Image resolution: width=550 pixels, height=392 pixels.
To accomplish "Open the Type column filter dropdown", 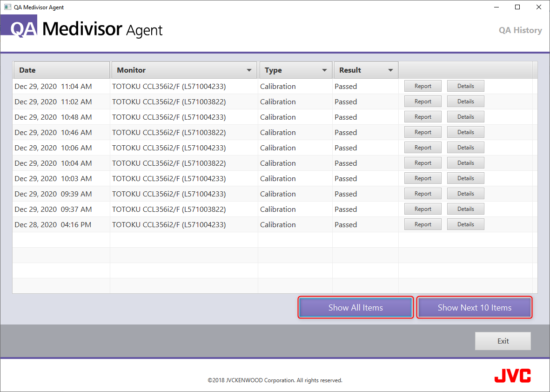I will point(324,70).
